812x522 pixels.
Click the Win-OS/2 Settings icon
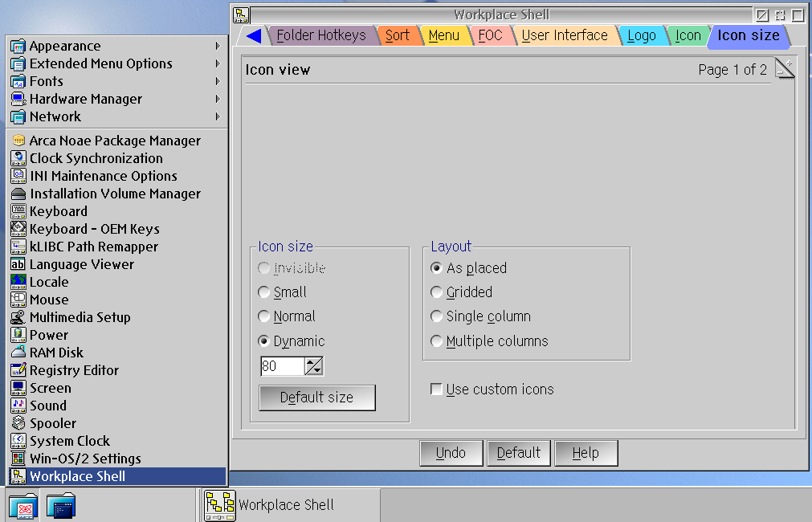pos(18,459)
